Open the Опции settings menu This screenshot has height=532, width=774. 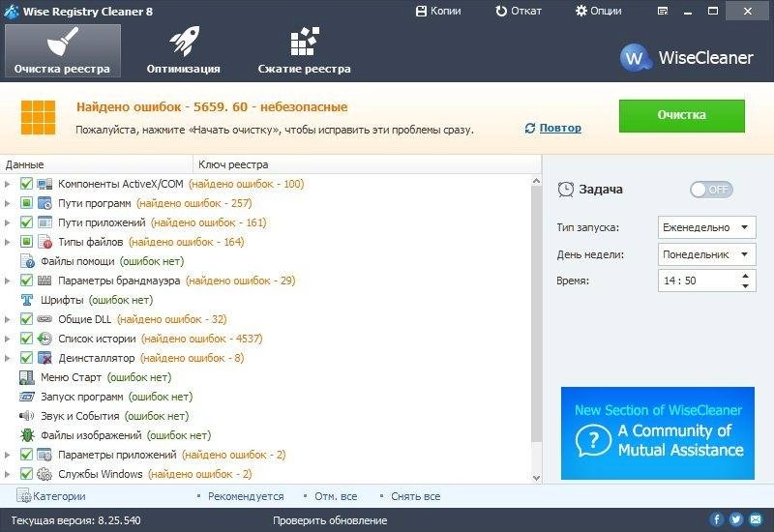[x=598, y=11]
